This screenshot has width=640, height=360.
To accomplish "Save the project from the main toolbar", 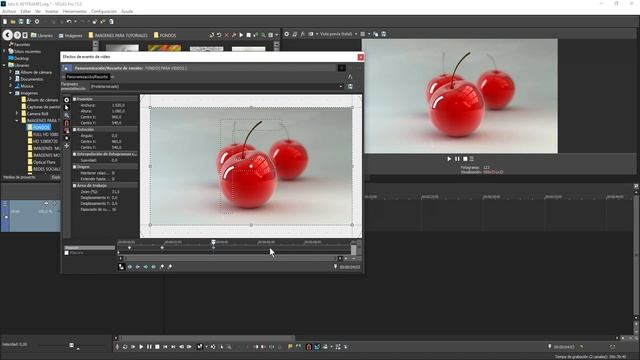I will pyautogui.click(x=21, y=22).
